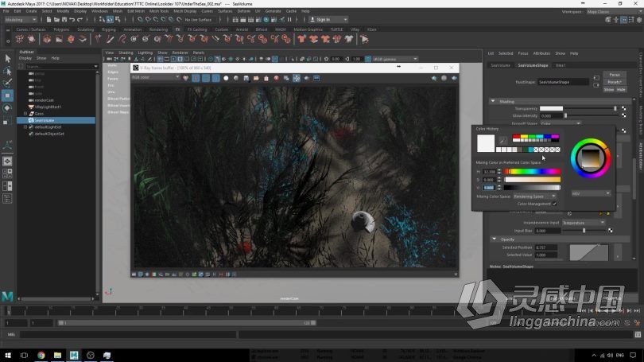Open sRGB gamma dropdown in viewport toolbar

pyautogui.click(x=395, y=59)
